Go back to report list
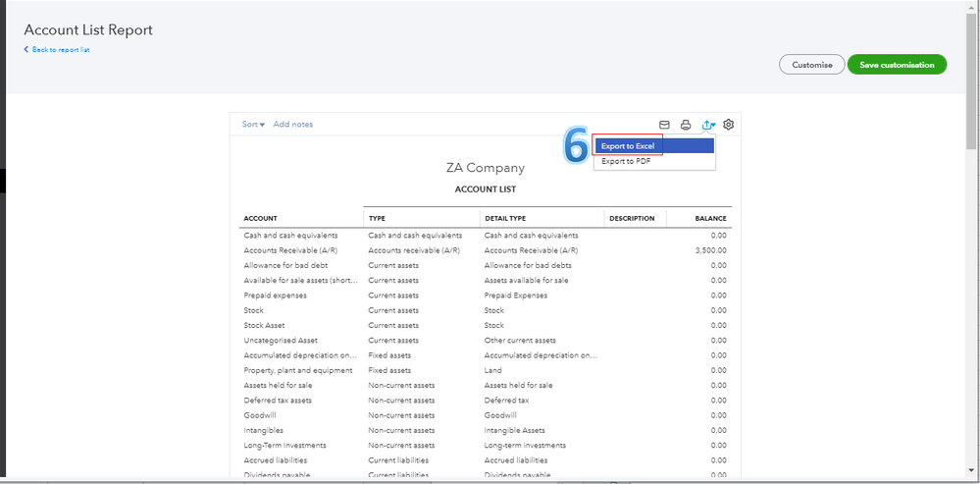 (x=60, y=50)
